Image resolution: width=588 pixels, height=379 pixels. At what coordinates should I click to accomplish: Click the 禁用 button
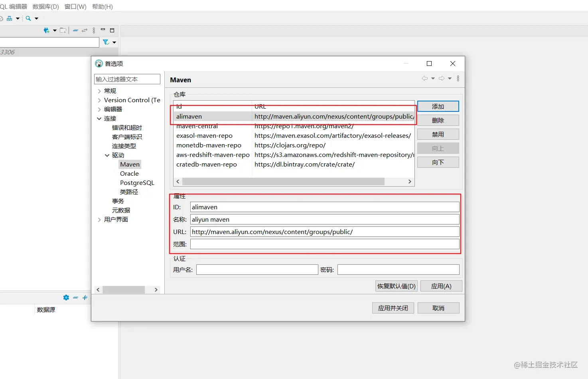[438, 134]
